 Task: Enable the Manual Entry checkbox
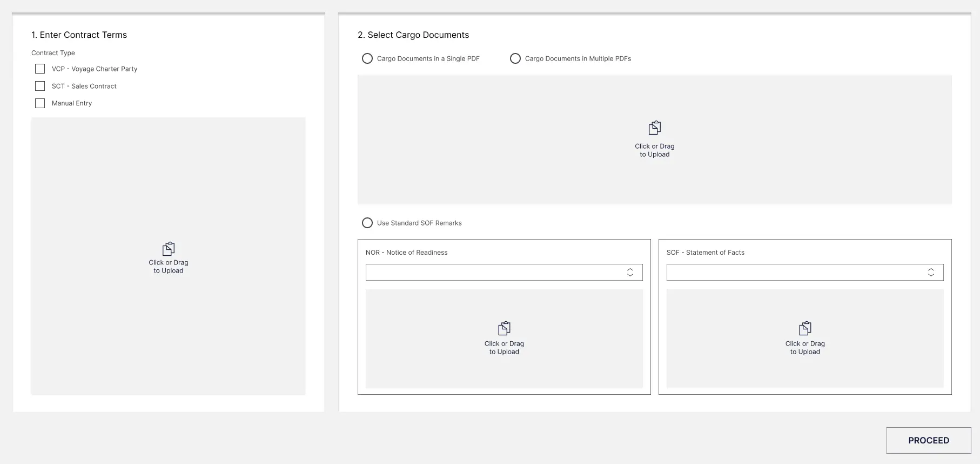click(x=40, y=103)
